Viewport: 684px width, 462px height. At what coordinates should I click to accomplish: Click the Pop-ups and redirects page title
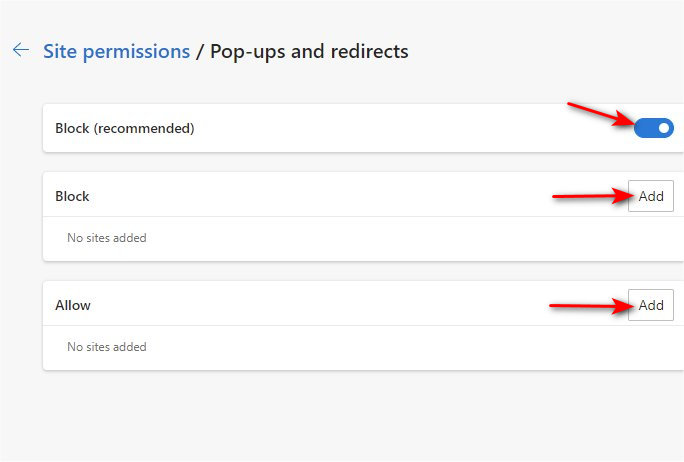309,51
